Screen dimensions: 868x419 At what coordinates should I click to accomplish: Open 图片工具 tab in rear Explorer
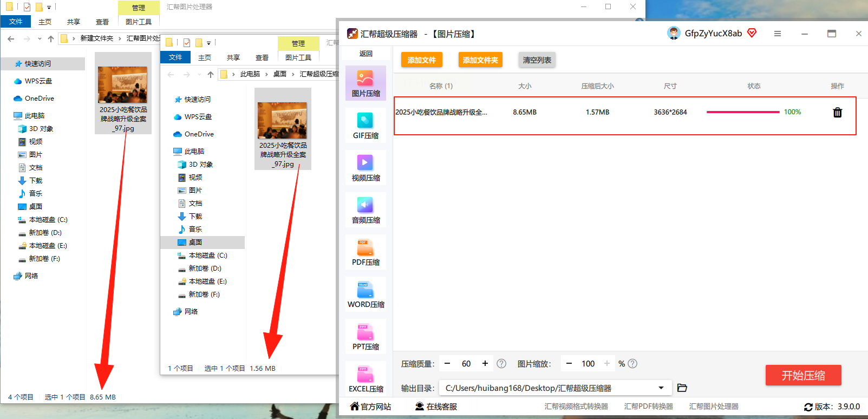coord(139,22)
